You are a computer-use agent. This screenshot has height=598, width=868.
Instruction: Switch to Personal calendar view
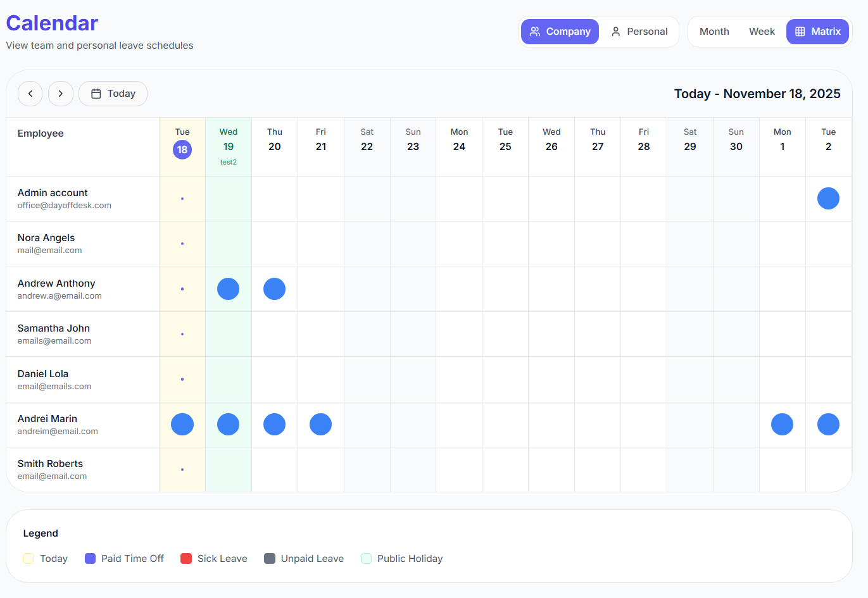tap(639, 31)
